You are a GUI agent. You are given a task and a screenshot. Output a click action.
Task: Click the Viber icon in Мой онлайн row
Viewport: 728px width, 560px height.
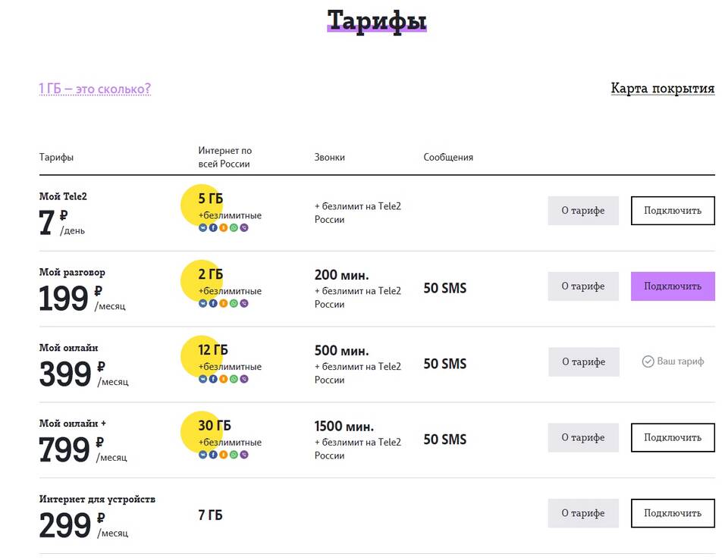[x=243, y=379]
